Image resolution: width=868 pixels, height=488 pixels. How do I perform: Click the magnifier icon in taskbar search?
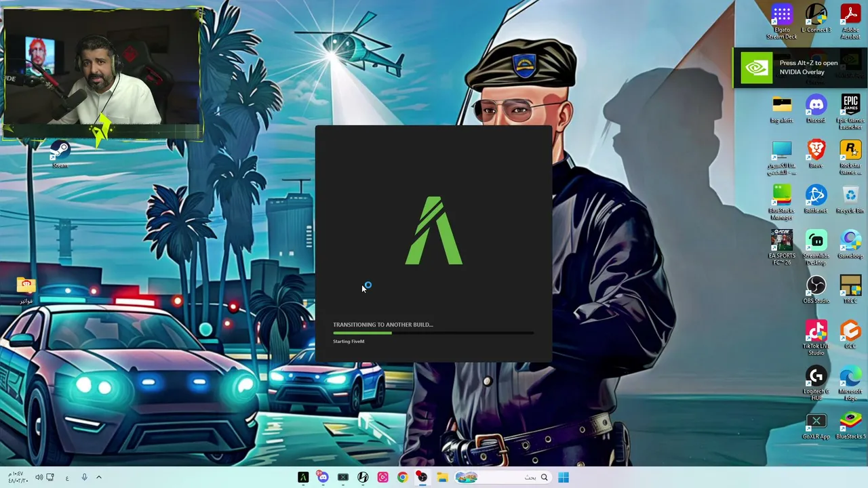coord(544,477)
